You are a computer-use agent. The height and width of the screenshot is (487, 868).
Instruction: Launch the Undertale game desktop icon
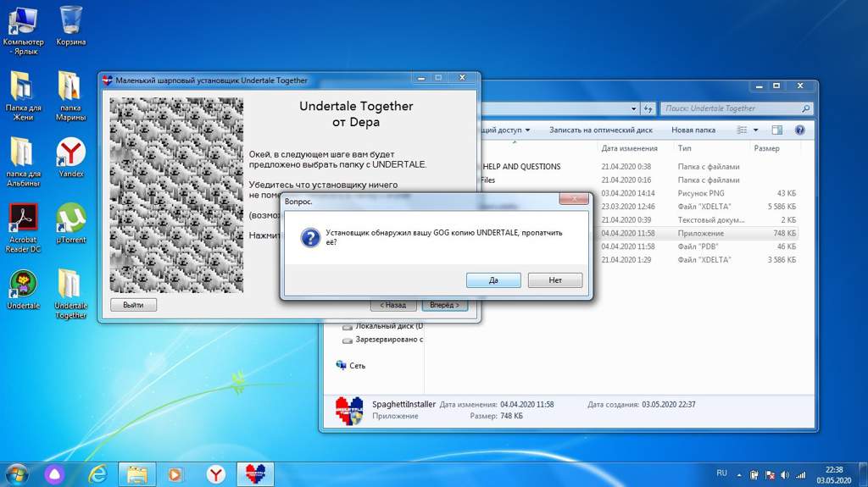[x=23, y=289]
